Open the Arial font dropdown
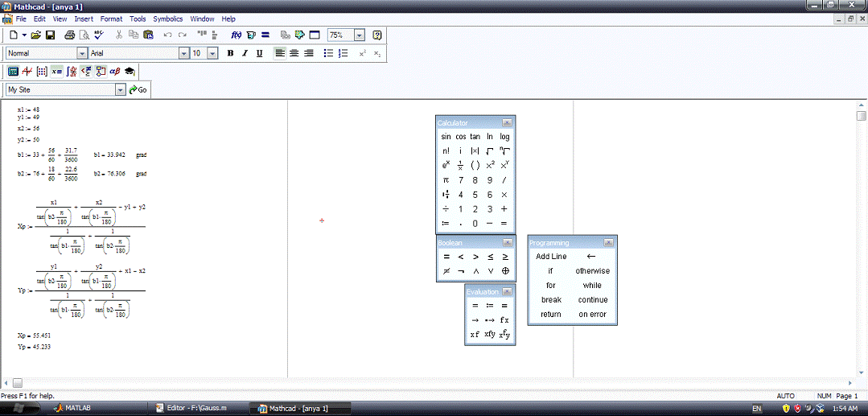The image size is (868, 416). pos(182,54)
